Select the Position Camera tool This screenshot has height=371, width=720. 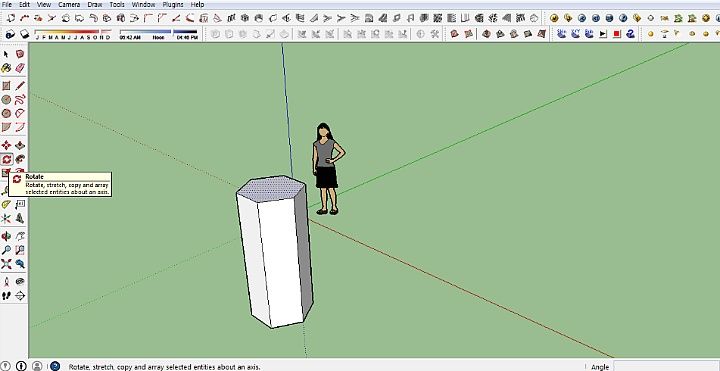(6, 282)
